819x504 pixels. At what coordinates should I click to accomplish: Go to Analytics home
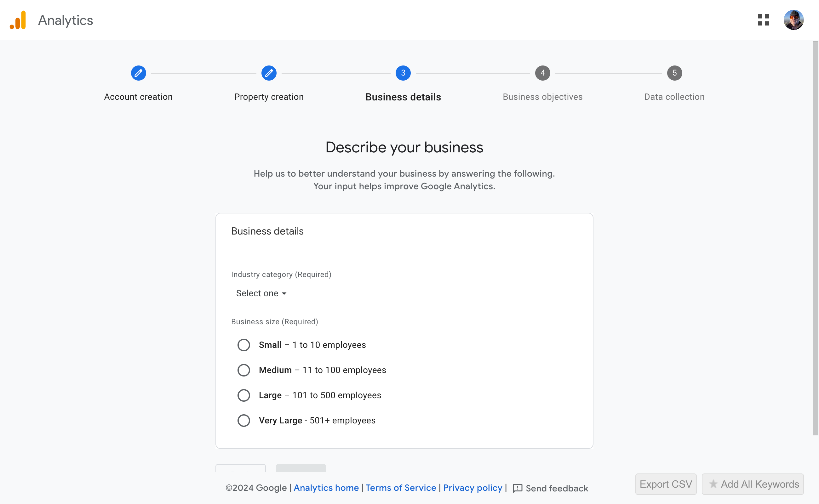[x=326, y=488]
